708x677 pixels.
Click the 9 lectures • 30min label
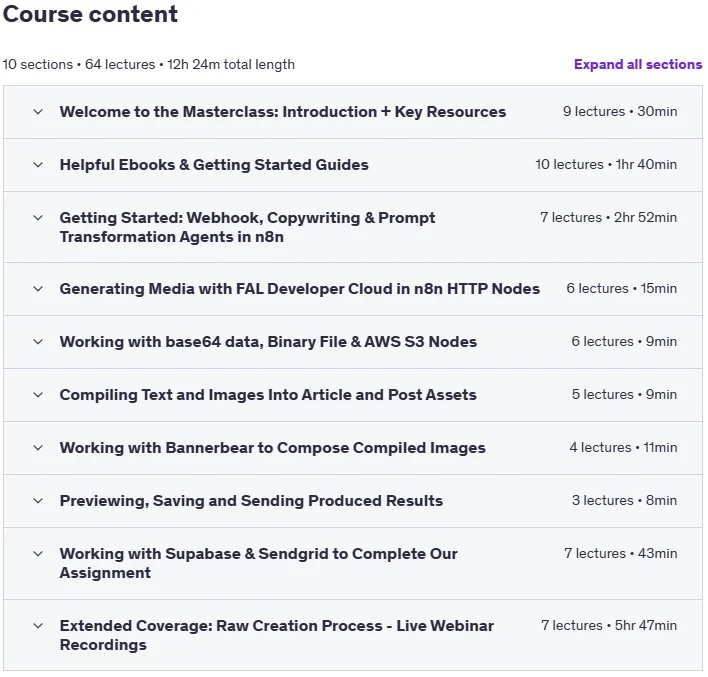(620, 112)
